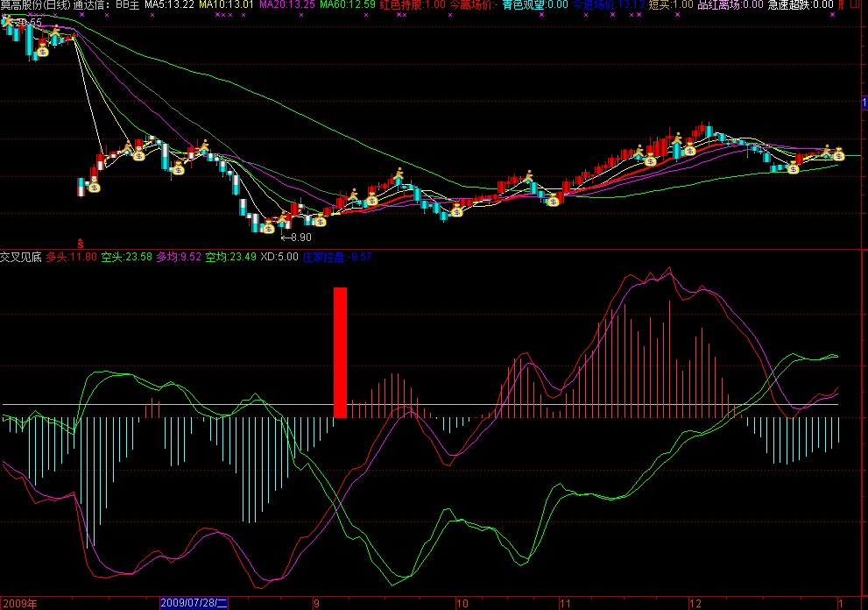Click the tall red signal bar in 交叉见底 panel
The image size is (868, 610).
click(340, 352)
